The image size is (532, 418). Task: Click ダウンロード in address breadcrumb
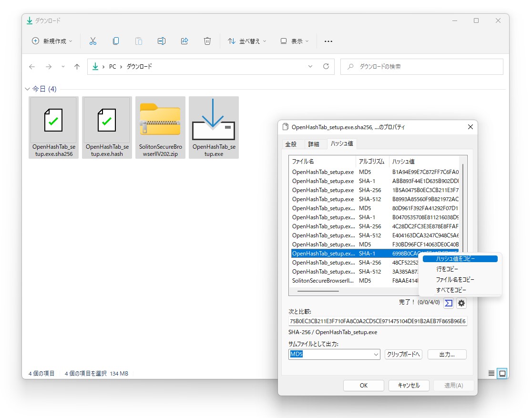pos(139,67)
